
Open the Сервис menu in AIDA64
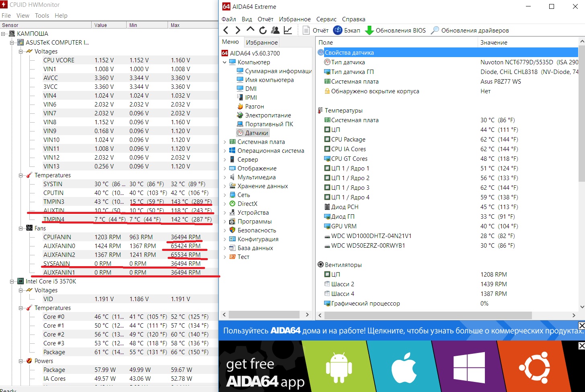pyautogui.click(x=326, y=19)
